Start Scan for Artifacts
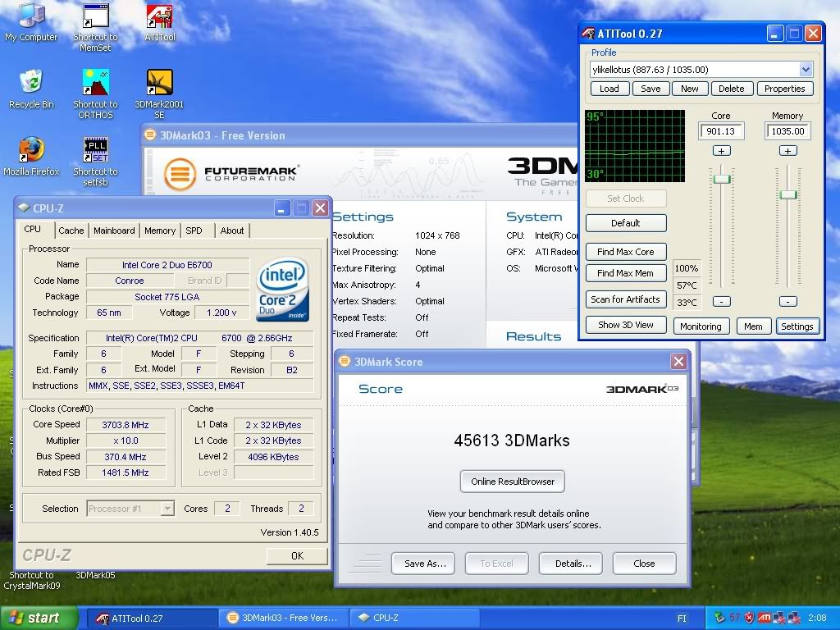The width and height of the screenshot is (840, 630). (626, 299)
